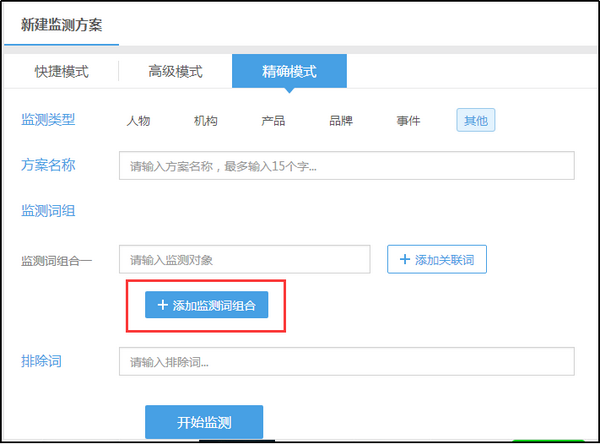Choose 产品 as monitoring type

(273, 121)
